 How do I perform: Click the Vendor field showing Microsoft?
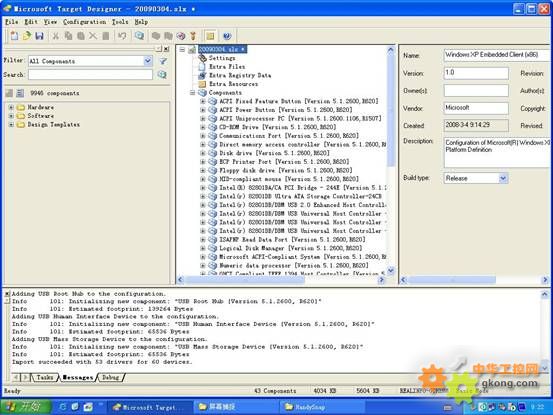coord(476,108)
